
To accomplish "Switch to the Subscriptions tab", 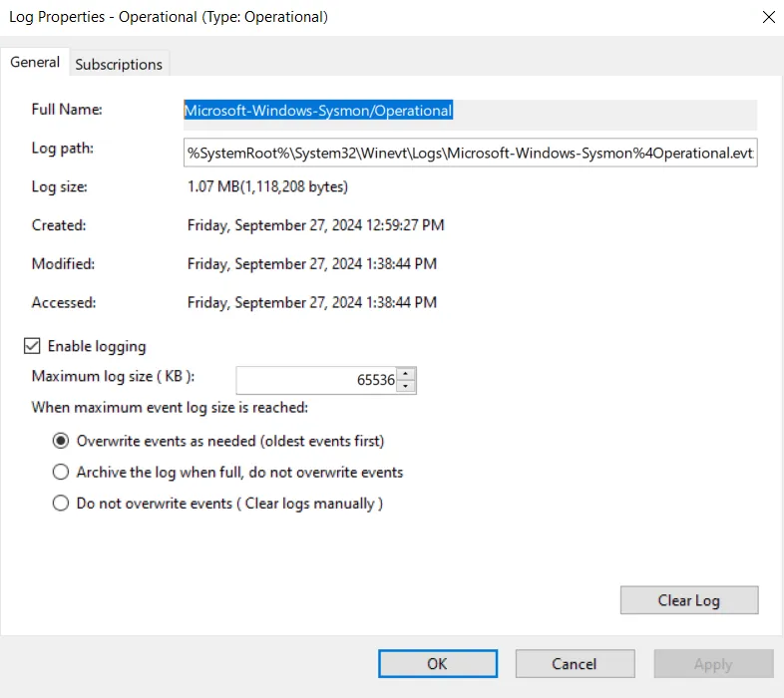I will [119, 64].
